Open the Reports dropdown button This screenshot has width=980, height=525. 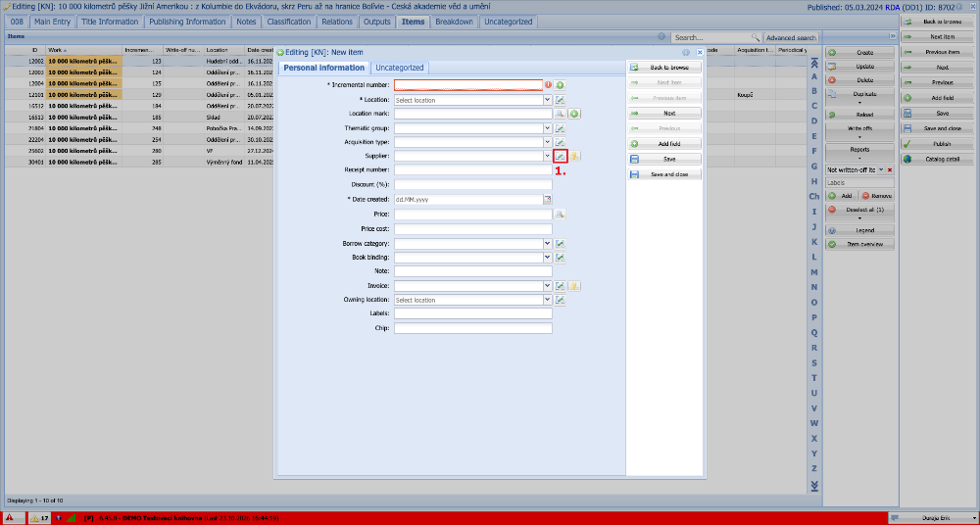860,153
